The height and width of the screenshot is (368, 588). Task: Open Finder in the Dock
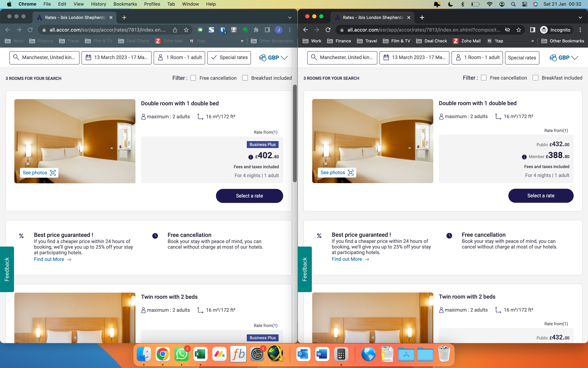click(144, 354)
